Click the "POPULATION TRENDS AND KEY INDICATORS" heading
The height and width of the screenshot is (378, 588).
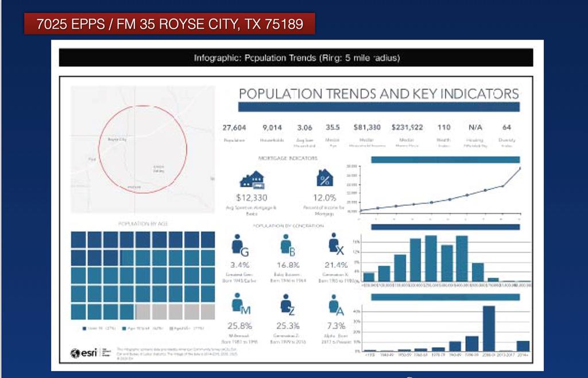point(379,93)
